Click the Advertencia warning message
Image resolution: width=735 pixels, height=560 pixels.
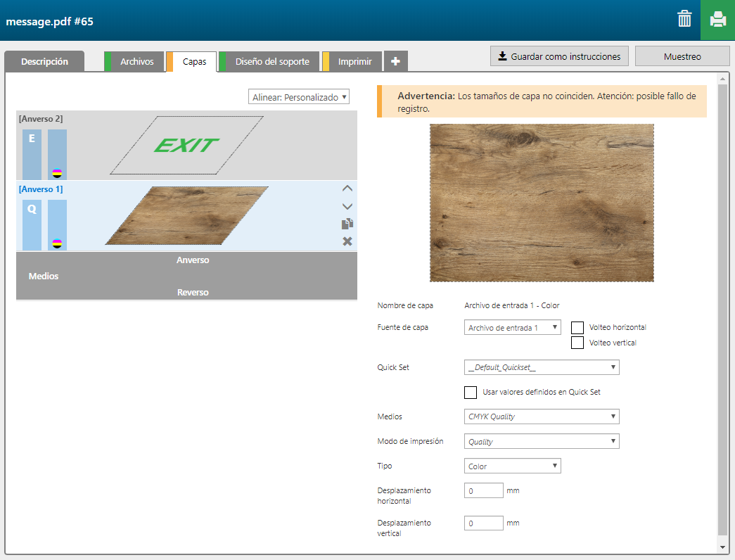[x=542, y=101]
